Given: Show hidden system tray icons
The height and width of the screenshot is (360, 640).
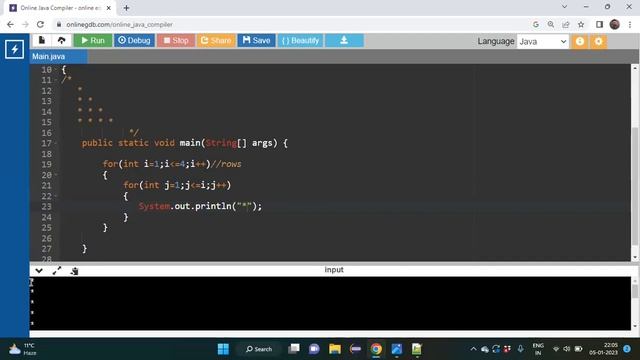Looking at the screenshot, I should [473, 349].
